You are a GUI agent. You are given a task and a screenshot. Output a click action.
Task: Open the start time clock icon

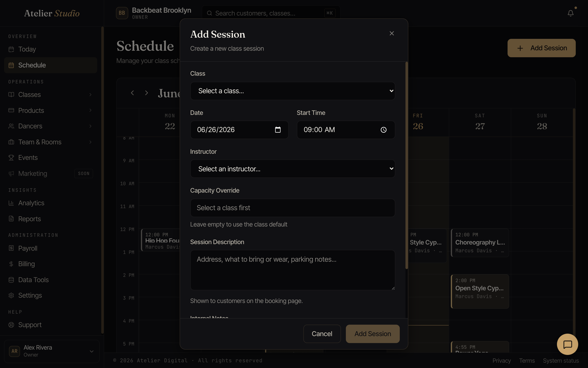[383, 130]
